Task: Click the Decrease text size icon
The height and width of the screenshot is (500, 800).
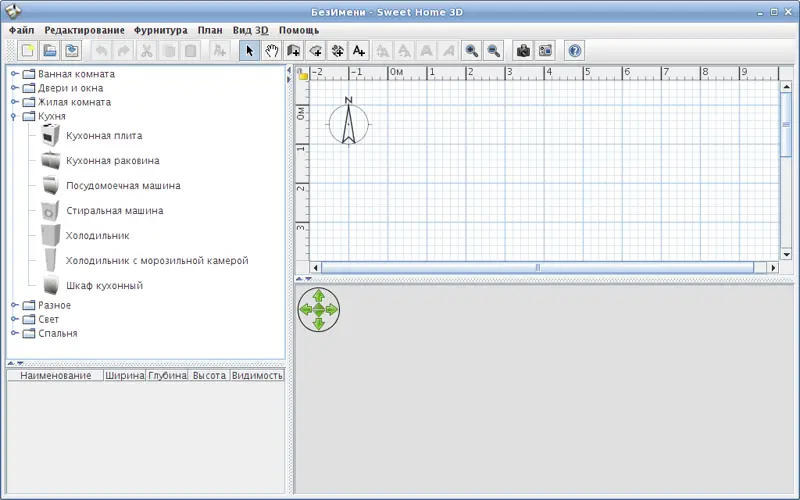Action: (404, 51)
